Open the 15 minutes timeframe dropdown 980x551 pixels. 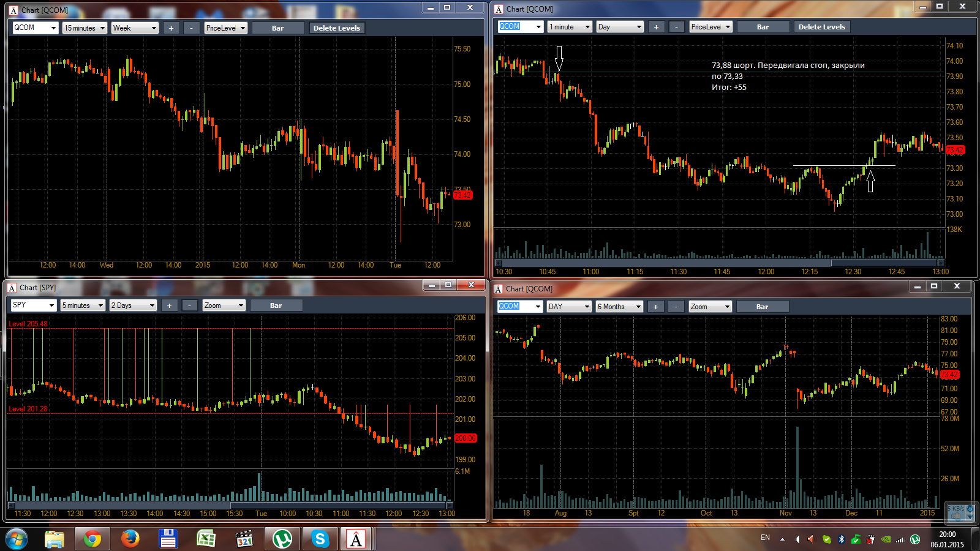point(85,28)
